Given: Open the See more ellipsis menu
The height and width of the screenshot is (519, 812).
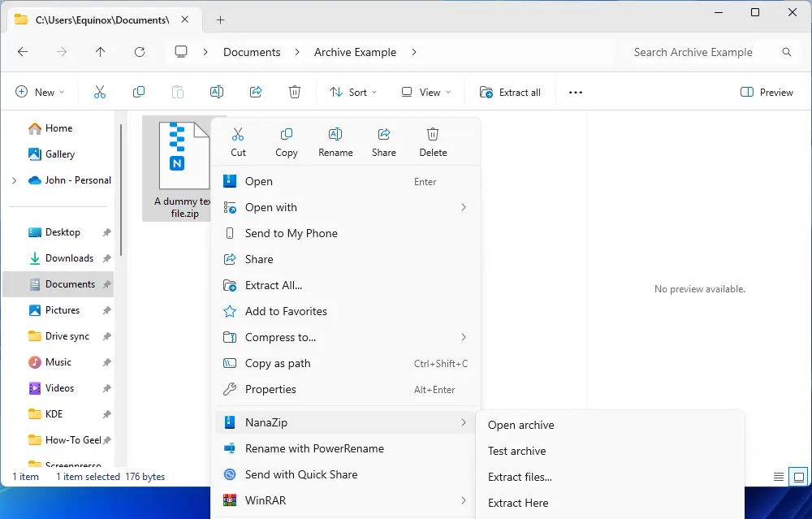Looking at the screenshot, I should 576,93.
